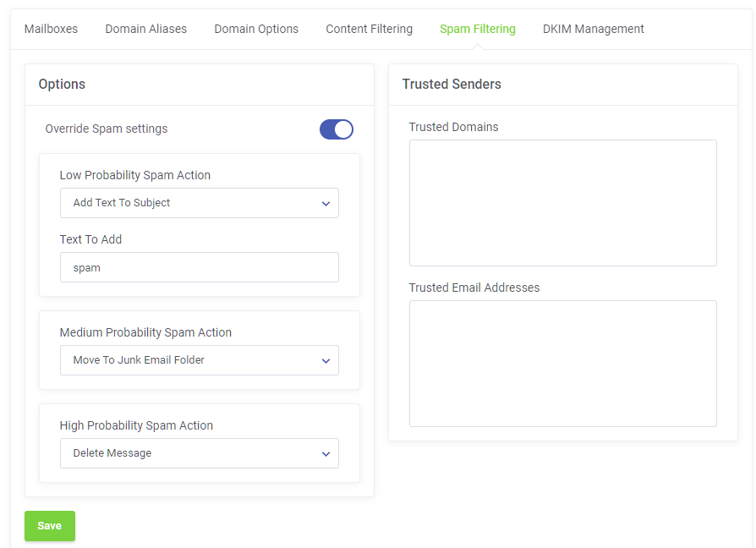Click the Text To Add input field
Viewport: 756px width, 548px height.
tap(199, 267)
